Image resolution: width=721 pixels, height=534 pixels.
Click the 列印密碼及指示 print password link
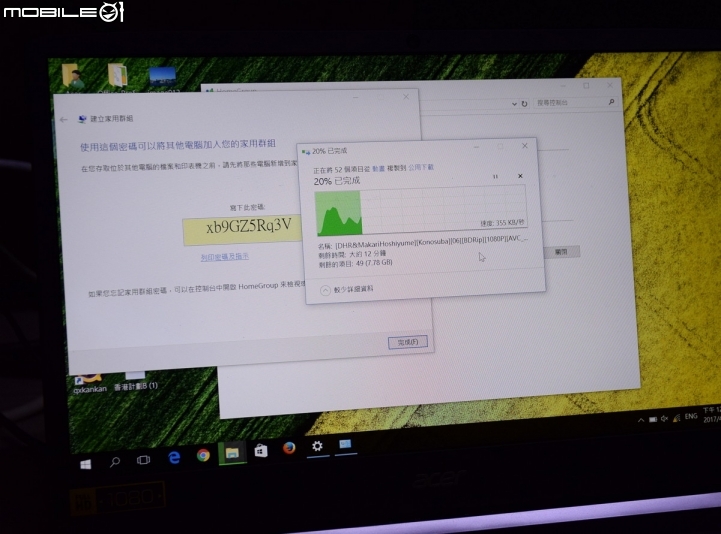(224, 257)
